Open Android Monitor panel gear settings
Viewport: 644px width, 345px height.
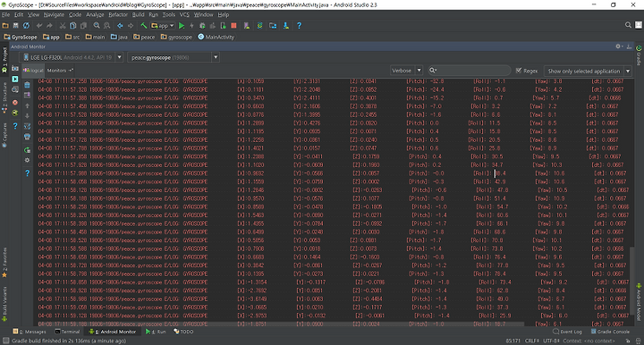[x=619, y=46]
